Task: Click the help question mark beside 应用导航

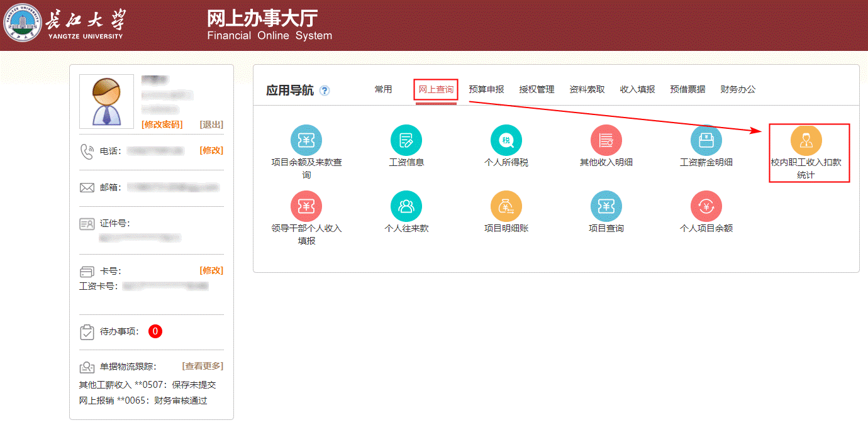Action: coord(325,91)
